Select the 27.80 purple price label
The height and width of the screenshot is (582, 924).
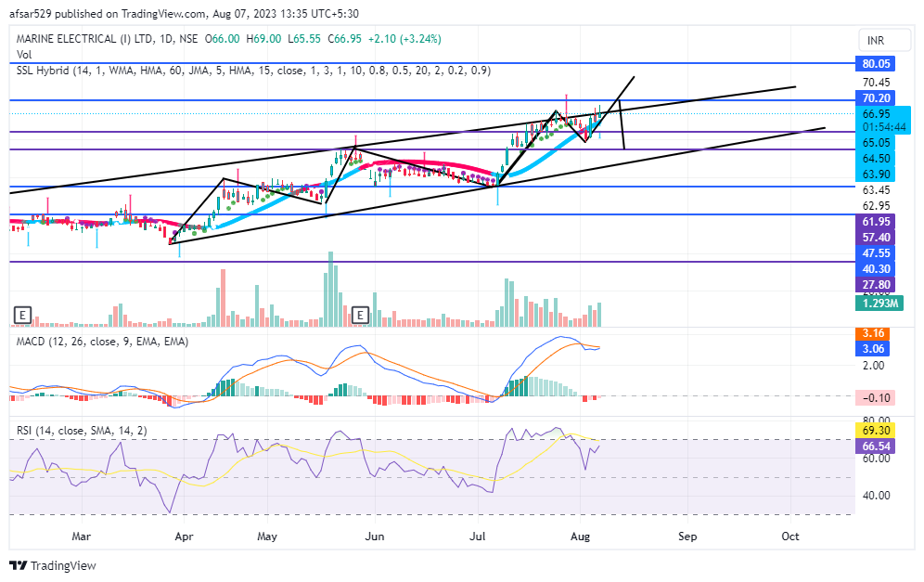(x=876, y=285)
